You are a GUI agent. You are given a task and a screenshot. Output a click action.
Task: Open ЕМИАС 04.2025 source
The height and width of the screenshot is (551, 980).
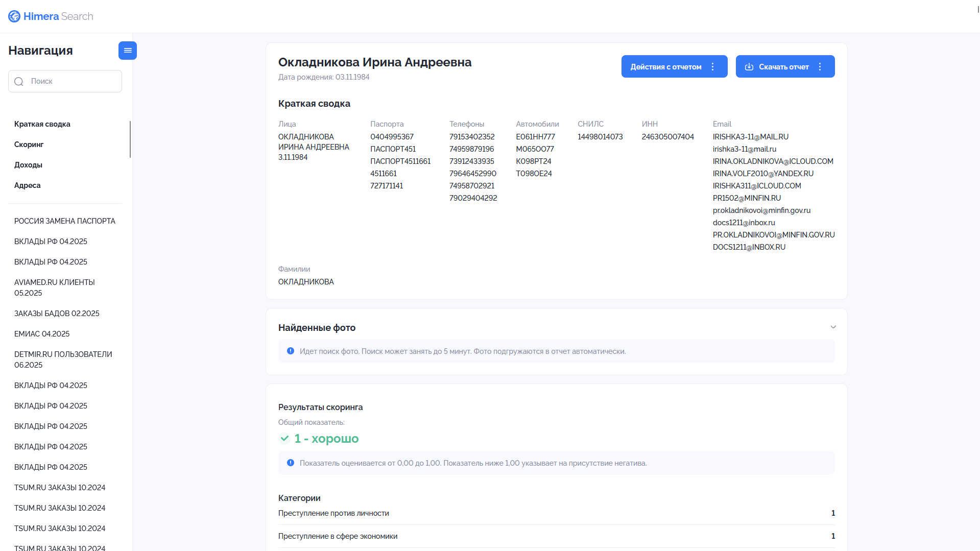point(42,334)
